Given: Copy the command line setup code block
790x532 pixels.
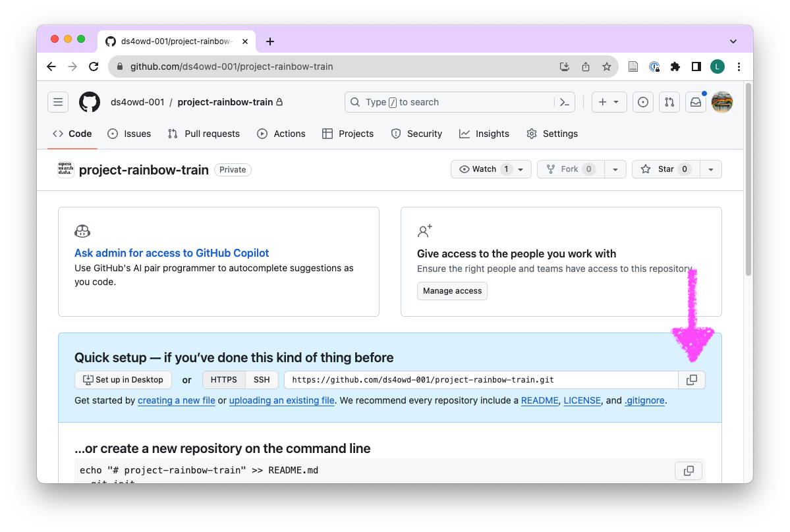Looking at the screenshot, I should tap(689, 471).
